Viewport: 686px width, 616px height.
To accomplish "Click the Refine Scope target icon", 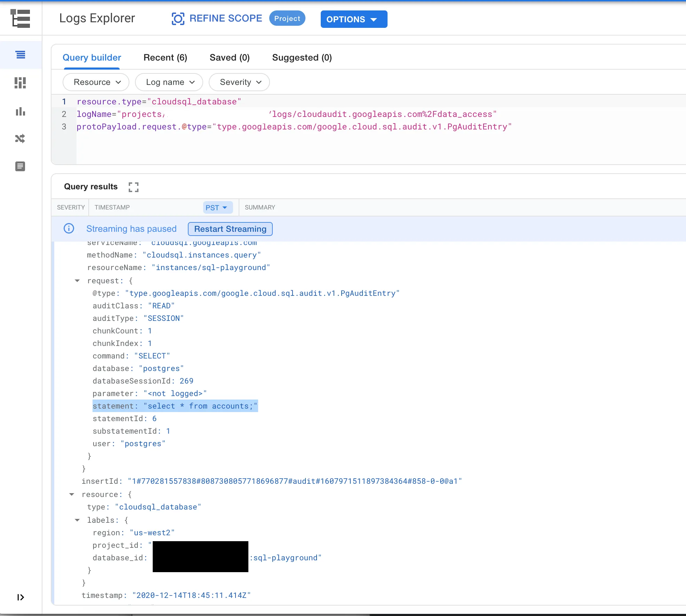I will pyautogui.click(x=178, y=18).
